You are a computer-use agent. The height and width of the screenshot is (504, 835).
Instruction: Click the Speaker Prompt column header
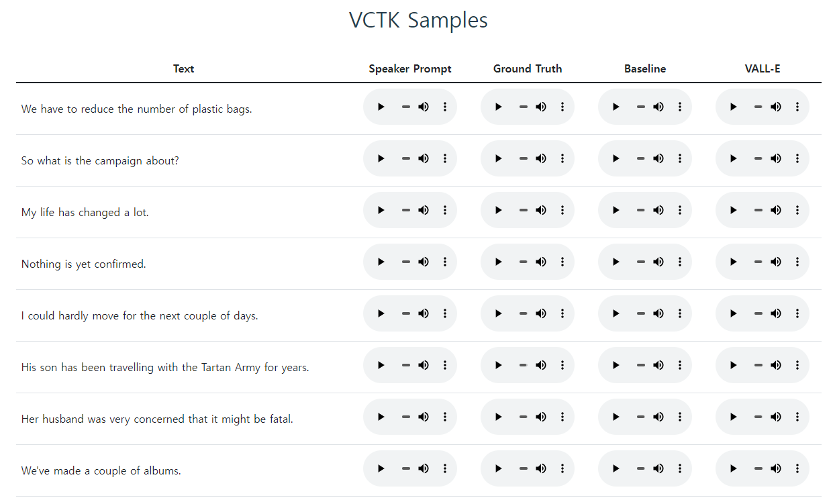410,68
